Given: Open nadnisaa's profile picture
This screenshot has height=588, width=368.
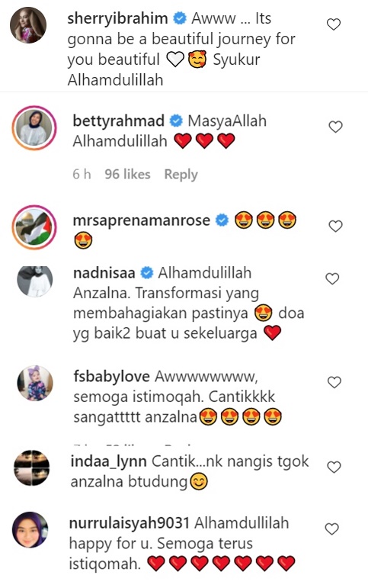Looking at the screenshot, I should 35,281.
